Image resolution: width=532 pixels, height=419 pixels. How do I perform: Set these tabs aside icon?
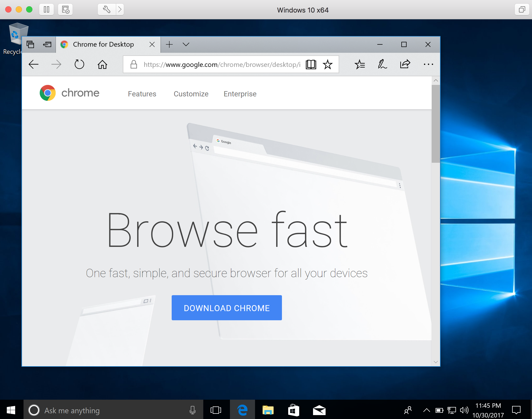(x=47, y=44)
